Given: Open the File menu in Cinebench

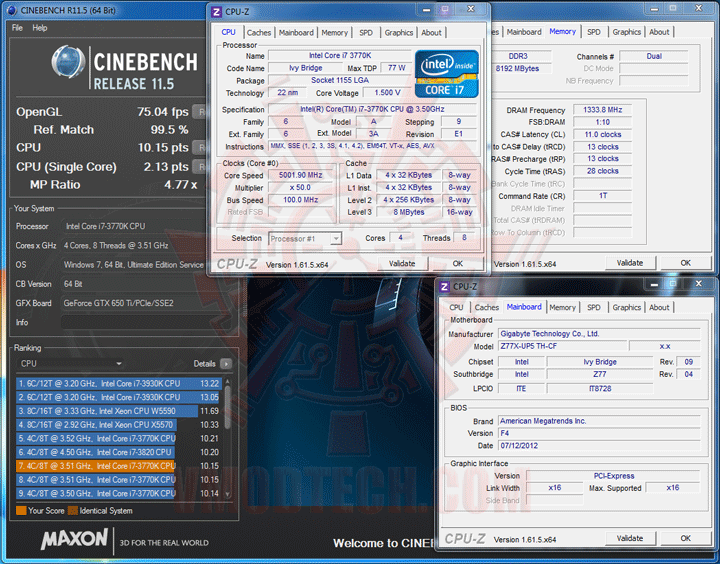Looking at the screenshot, I should [17, 28].
